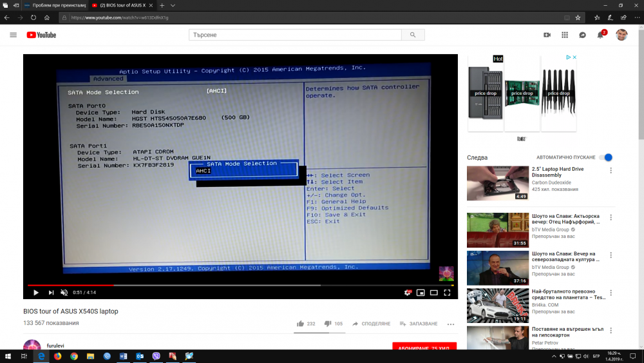Screen dimensions: 644x363
Task: Add page to favorites with the star
Action: point(578,17)
